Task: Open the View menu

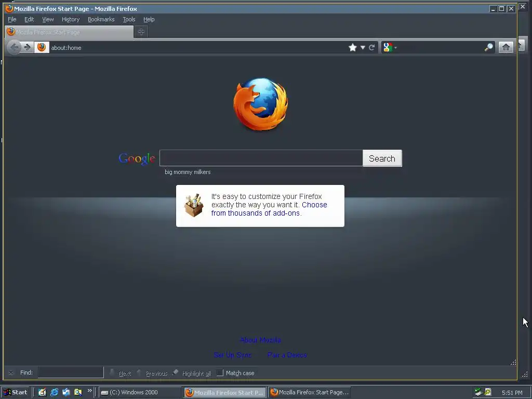Action: pyautogui.click(x=48, y=19)
